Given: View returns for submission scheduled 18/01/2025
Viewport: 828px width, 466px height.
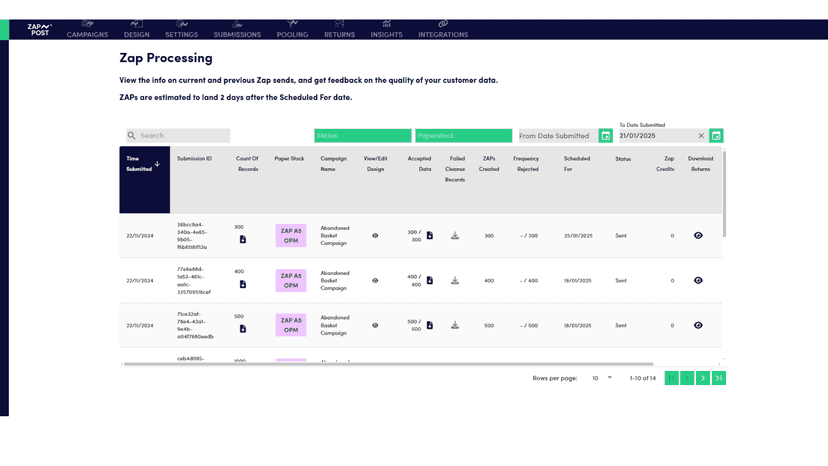Looking at the screenshot, I should 698,325.
